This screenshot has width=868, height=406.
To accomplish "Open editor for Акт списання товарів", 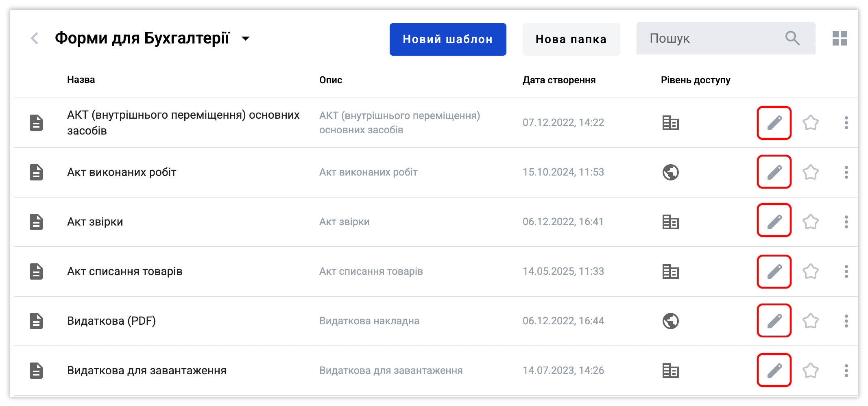I will pyautogui.click(x=774, y=271).
